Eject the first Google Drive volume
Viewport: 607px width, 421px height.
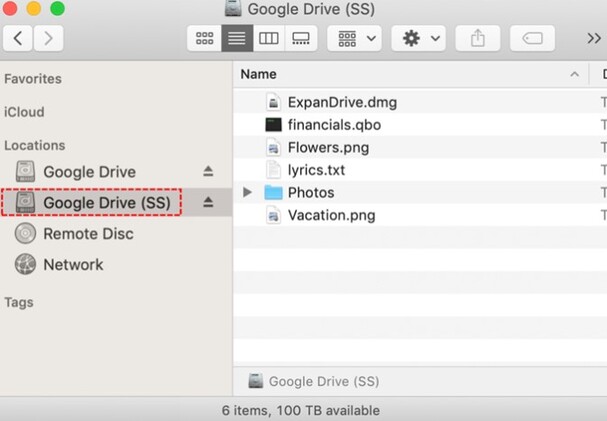click(208, 172)
